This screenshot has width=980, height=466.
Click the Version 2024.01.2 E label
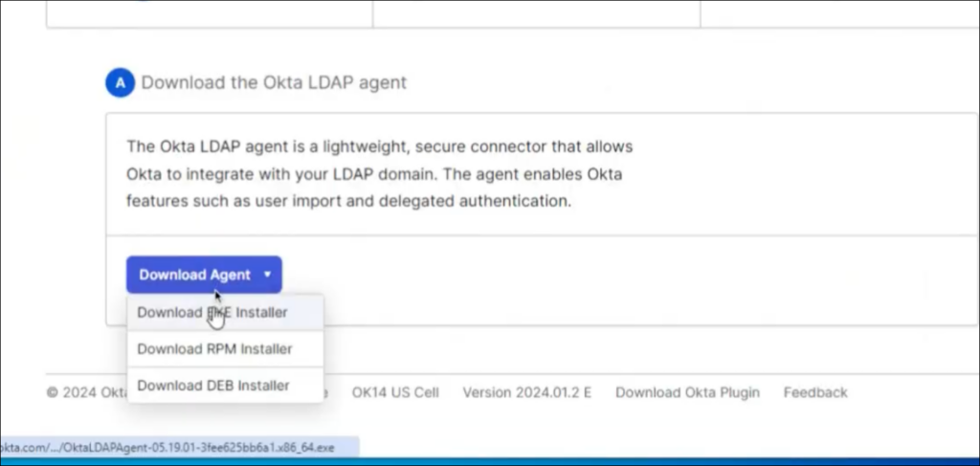pos(527,392)
